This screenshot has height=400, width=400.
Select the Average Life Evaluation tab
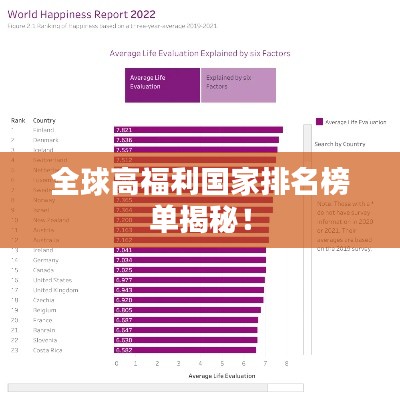tap(162, 85)
